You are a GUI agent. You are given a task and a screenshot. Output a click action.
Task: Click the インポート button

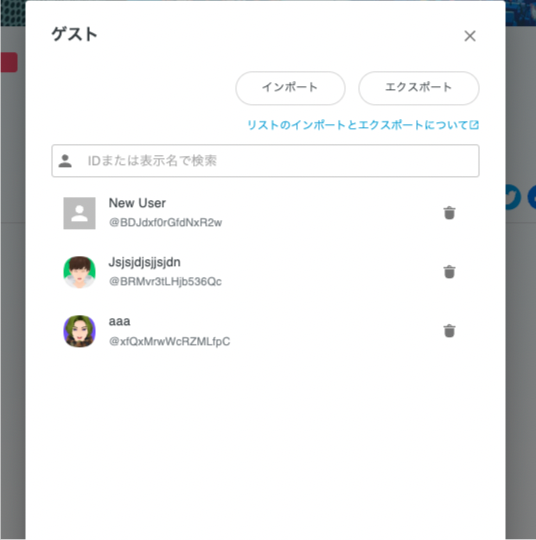(x=290, y=88)
